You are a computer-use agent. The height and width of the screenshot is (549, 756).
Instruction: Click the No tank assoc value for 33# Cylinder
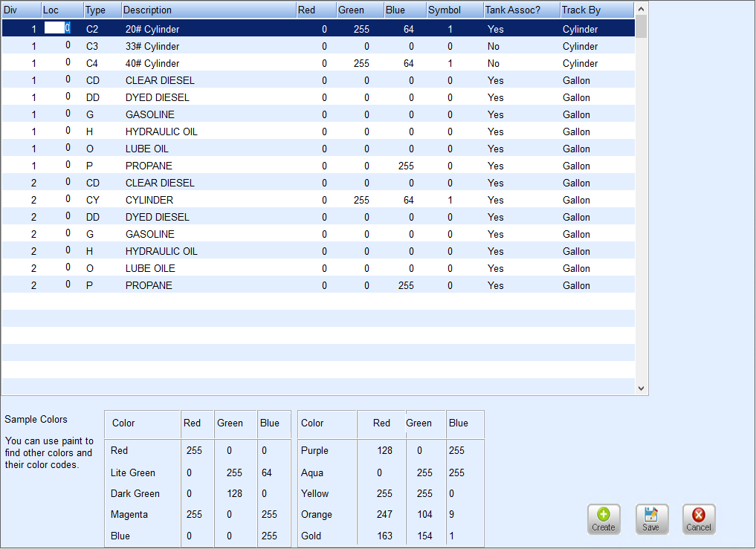[494, 46]
